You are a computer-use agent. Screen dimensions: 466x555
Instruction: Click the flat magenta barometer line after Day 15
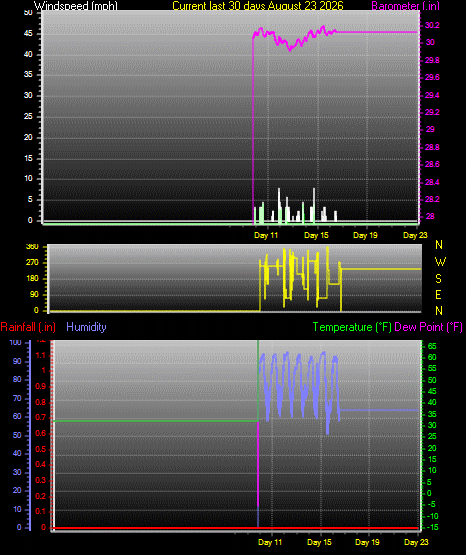pos(376,32)
